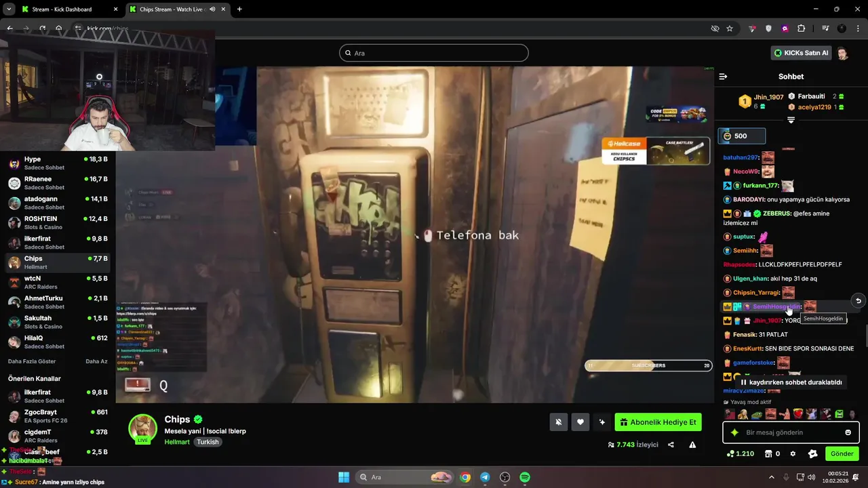Open AhmetTurku channel in sidebar
This screenshot has width=868, height=488.
[58, 302]
